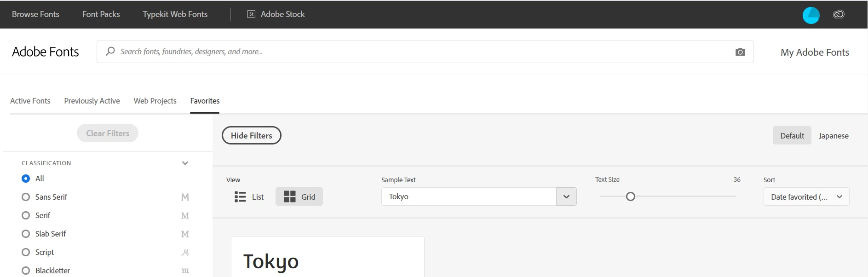The width and height of the screenshot is (868, 277).
Task: Select the Serif radio button
Action: 26,215
